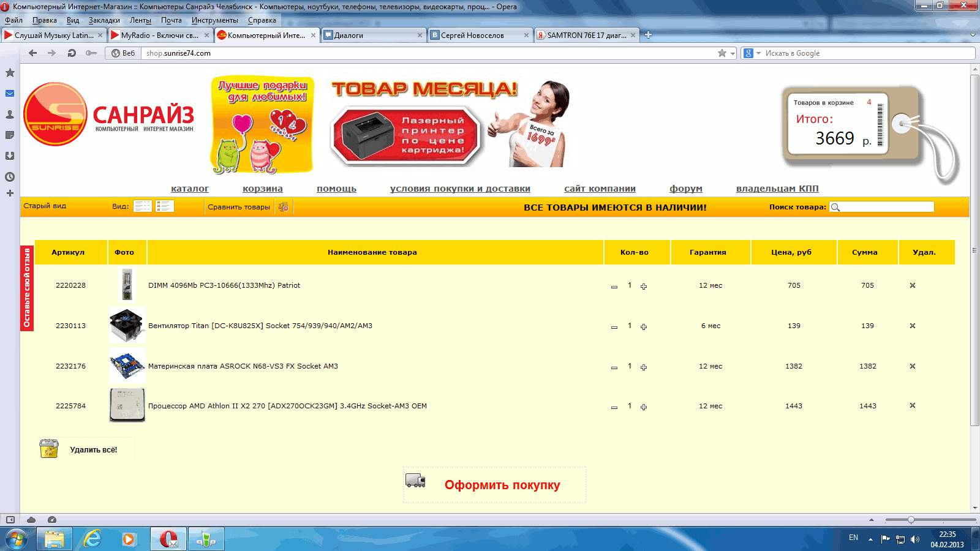Viewport: 980px width, 551px height.
Task: Decrease the quantity of DIMM 4096Mb Patriot
Action: tap(614, 287)
